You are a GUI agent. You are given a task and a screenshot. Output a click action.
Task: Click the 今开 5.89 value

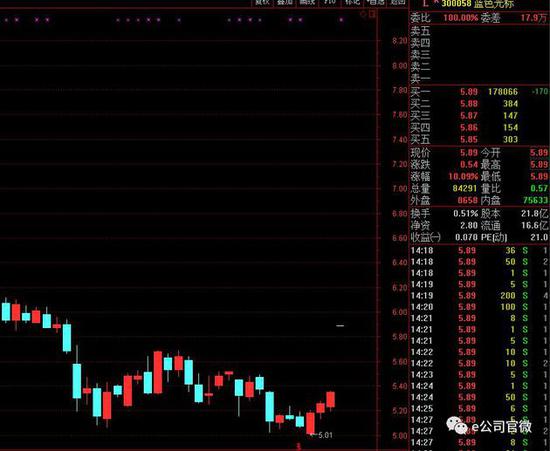pyautogui.click(x=539, y=153)
